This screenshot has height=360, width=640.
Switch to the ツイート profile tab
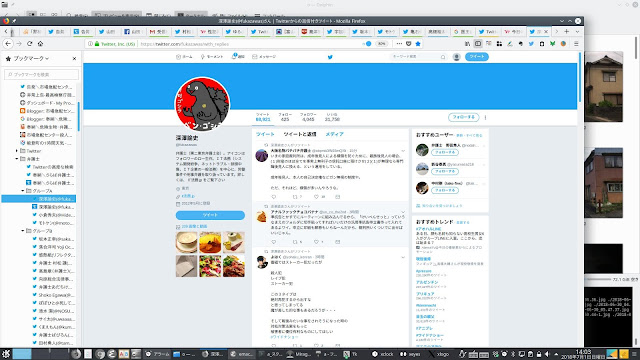(265, 134)
